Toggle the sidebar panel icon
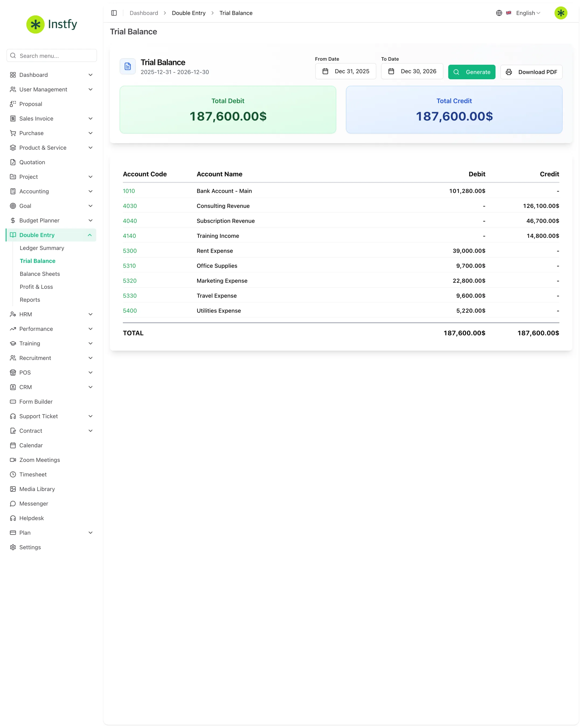This screenshot has width=582, height=728. [114, 13]
